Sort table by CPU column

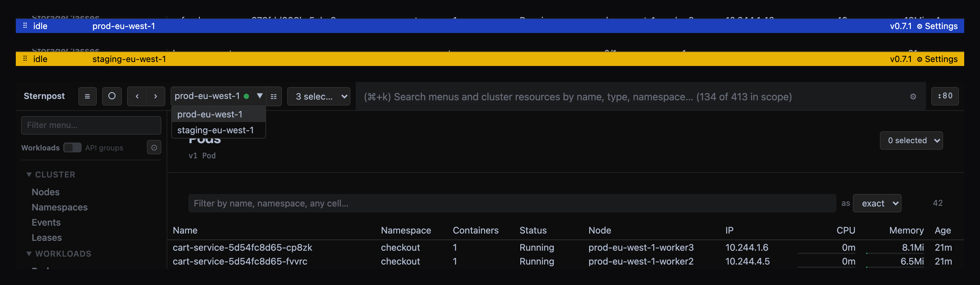pos(846,231)
